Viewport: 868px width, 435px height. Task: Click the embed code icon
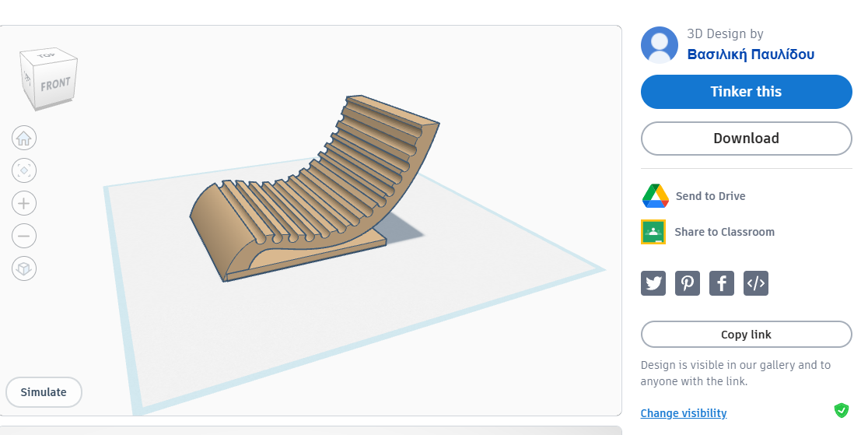[756, 283]
